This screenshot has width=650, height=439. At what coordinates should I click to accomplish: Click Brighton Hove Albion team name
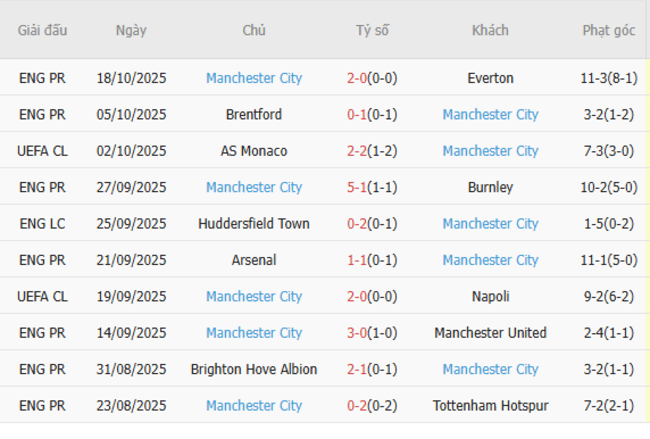tap(254, 369)
